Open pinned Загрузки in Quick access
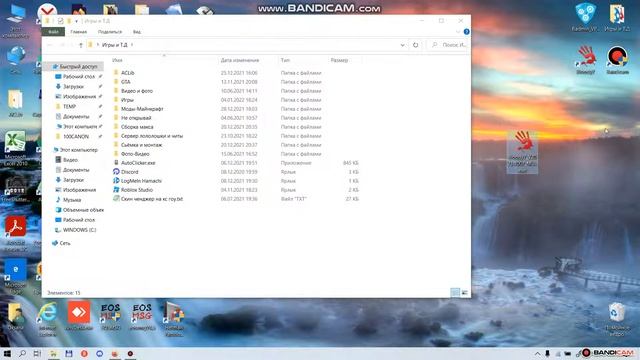640x360 pixels. (73, 87)
